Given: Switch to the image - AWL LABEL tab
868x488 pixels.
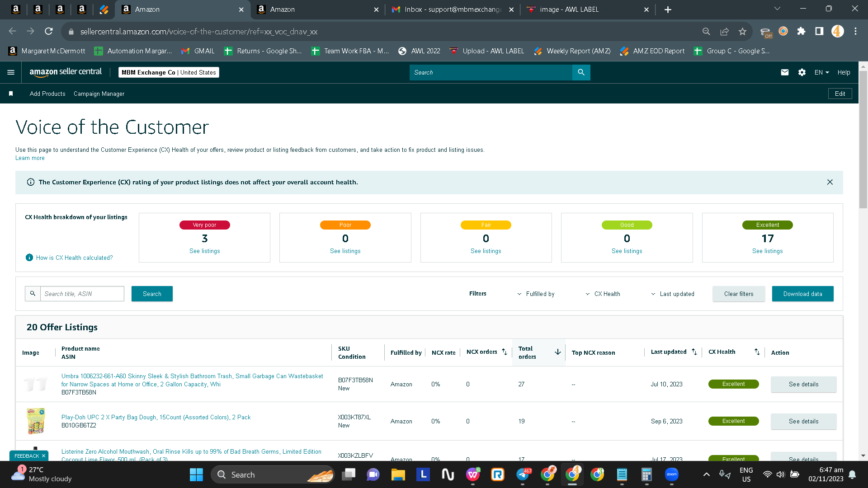Looking at the screenshot, I should [x=588, y=9].
